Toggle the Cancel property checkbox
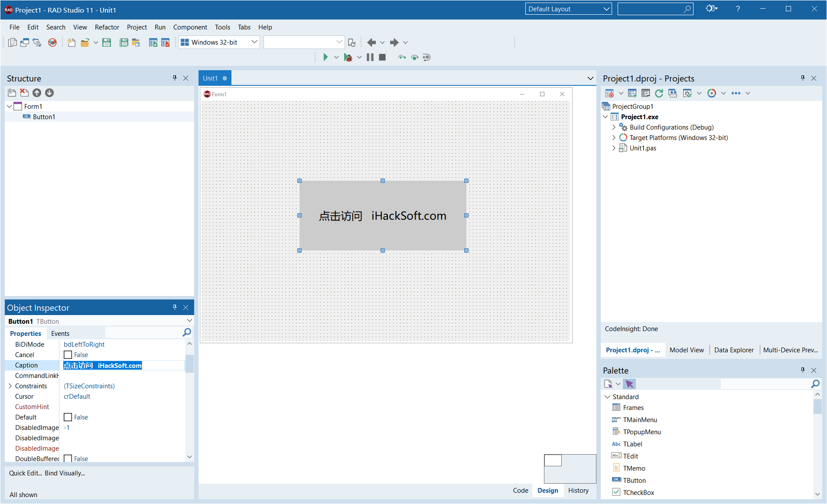 [68, 355]
